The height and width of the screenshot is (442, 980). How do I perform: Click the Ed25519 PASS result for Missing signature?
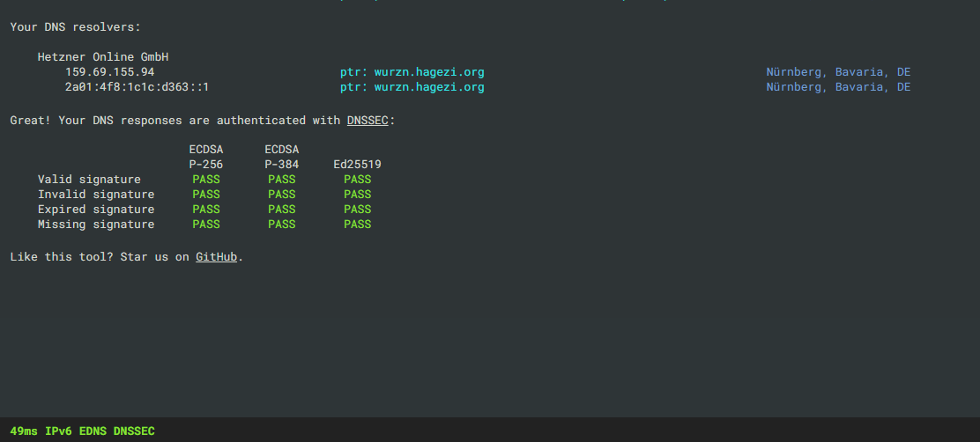357,225
